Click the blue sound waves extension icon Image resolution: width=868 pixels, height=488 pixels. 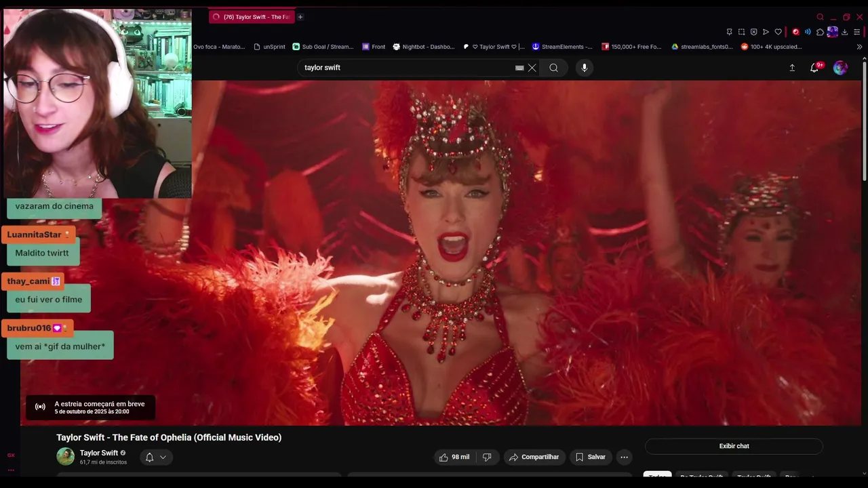coord(808,32)
